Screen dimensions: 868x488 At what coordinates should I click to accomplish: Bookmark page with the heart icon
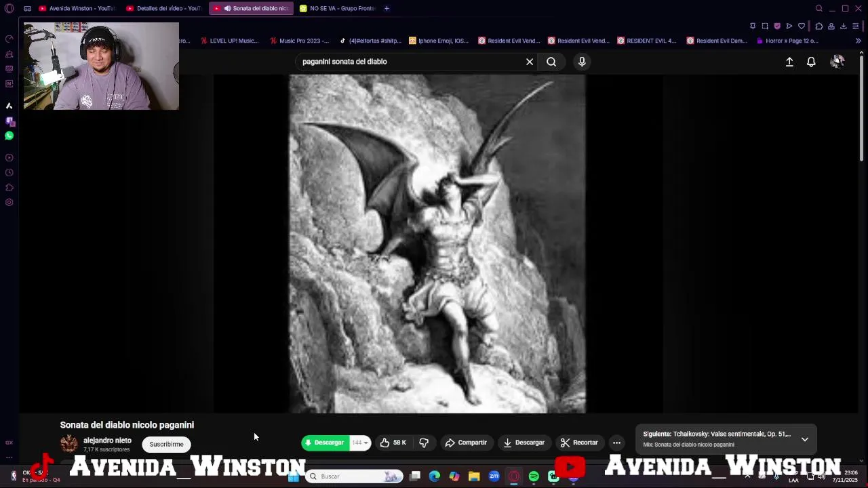tap(802, 26)
